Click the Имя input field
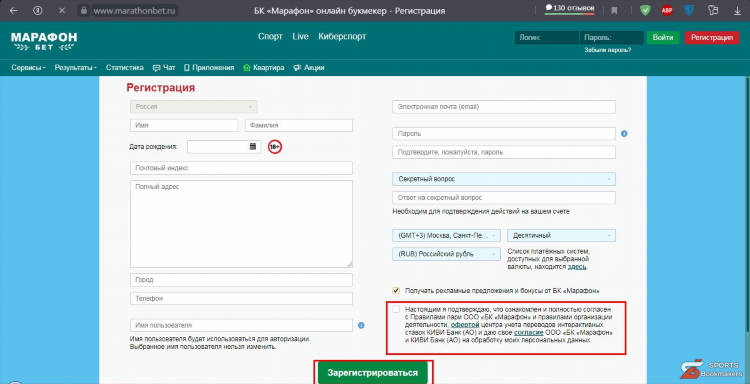The image size is (750, 384). coord(184,125)
